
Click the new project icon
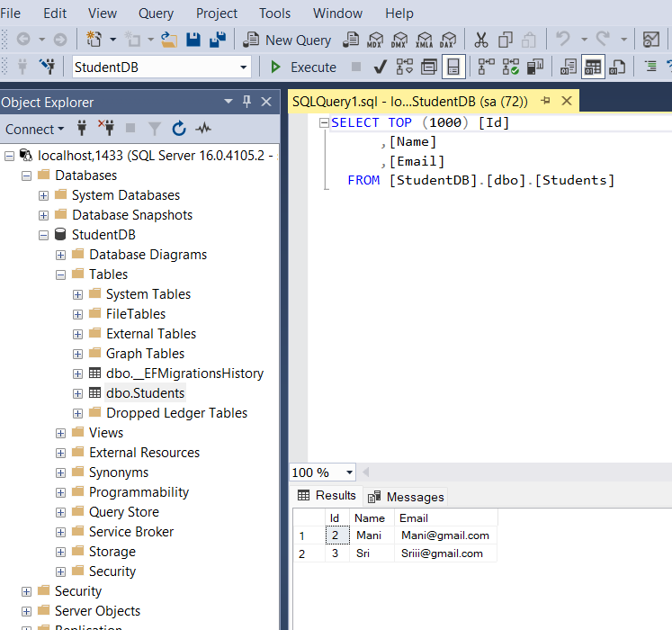(x=94, y=40)
